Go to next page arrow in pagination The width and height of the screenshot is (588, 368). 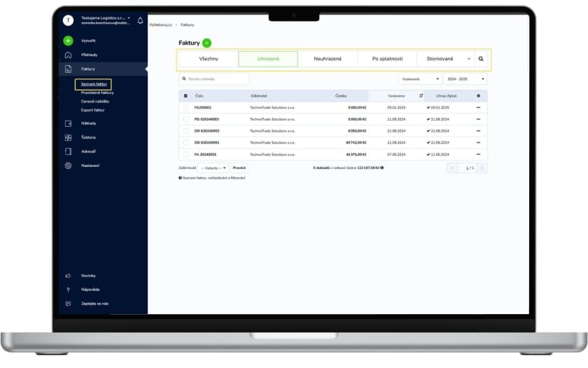tap(482, 168)
